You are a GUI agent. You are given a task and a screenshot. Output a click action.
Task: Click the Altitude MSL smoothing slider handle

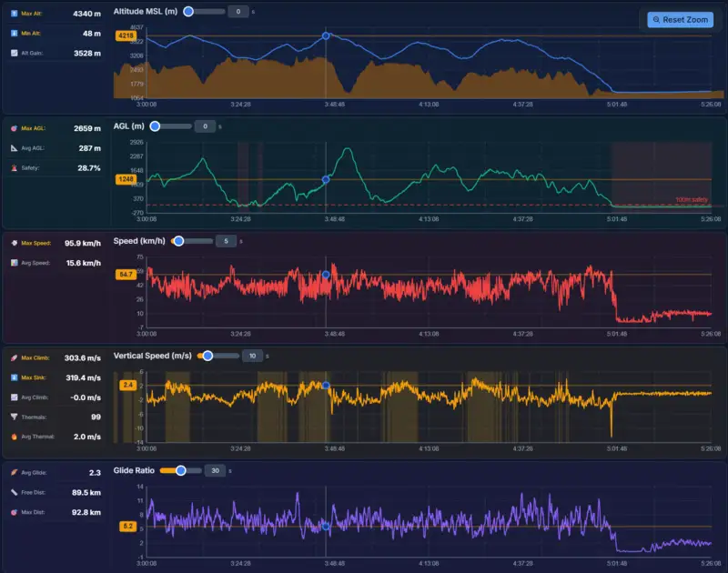click(187, 12)
